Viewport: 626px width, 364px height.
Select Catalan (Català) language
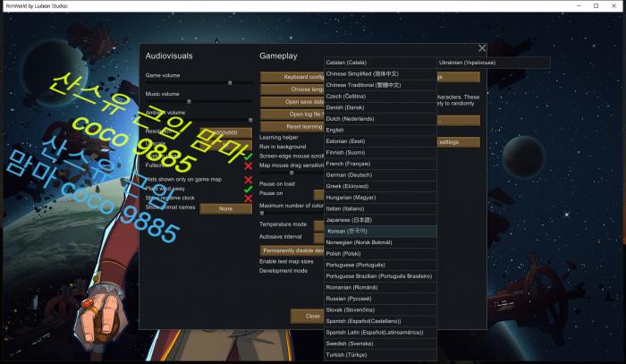tap(380, 63)
